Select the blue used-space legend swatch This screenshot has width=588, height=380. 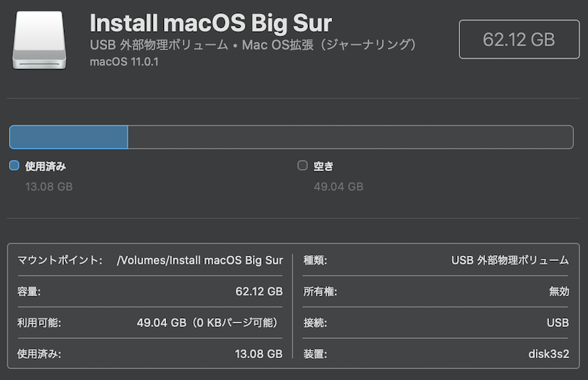tap(14, 165)
